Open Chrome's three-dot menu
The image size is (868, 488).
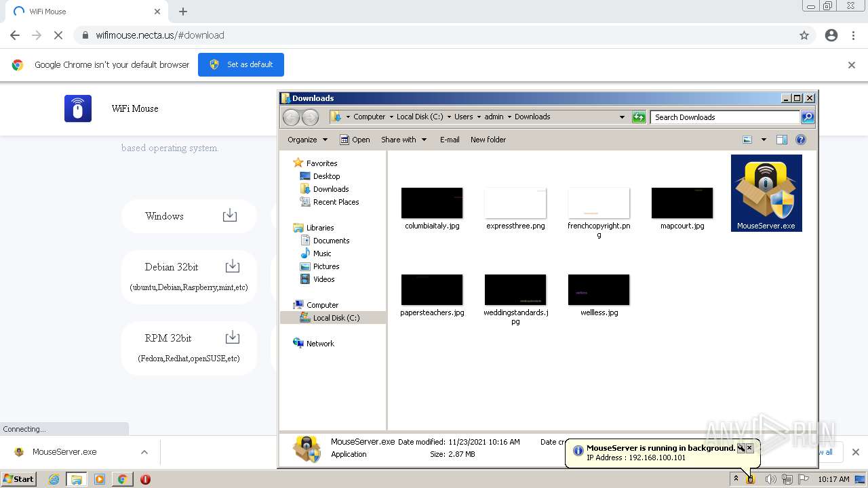853,35
